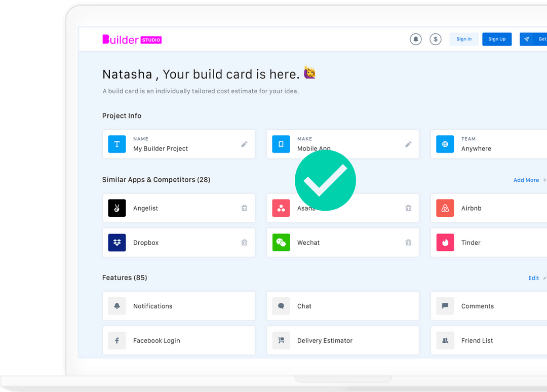Click the Dropbox label
The image size is (547, 392).
pos(146,243)
